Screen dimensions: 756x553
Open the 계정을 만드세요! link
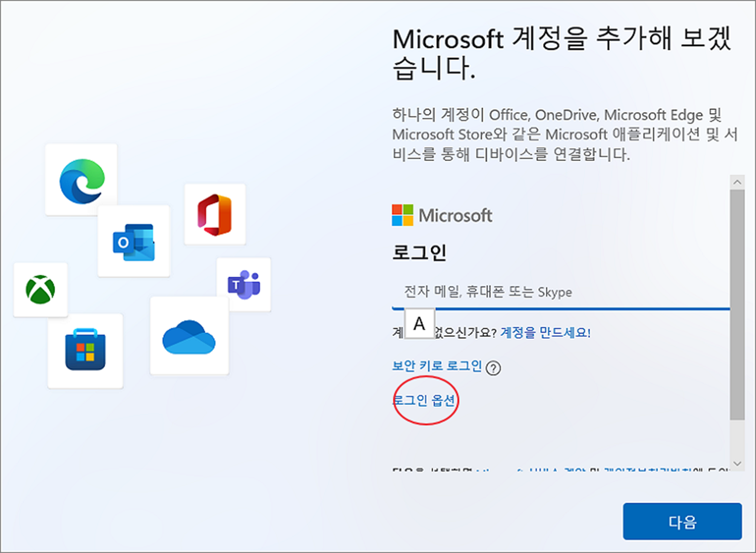(x=546, y=332)
